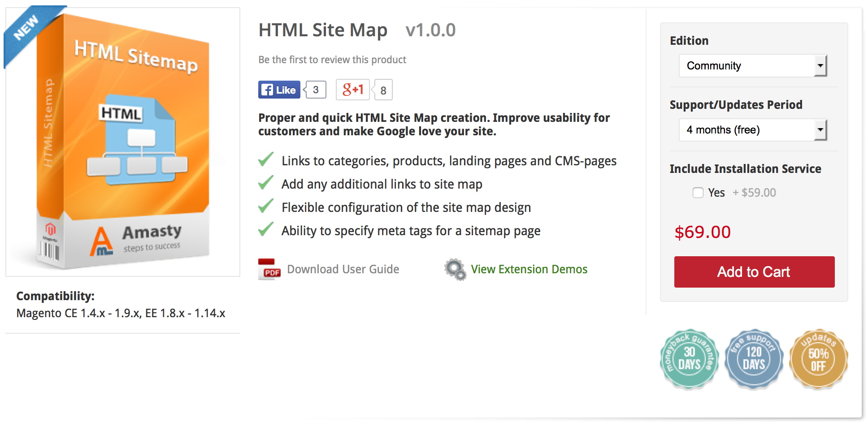Expand the Support/Updates Period dropdown

pos(752,130)
